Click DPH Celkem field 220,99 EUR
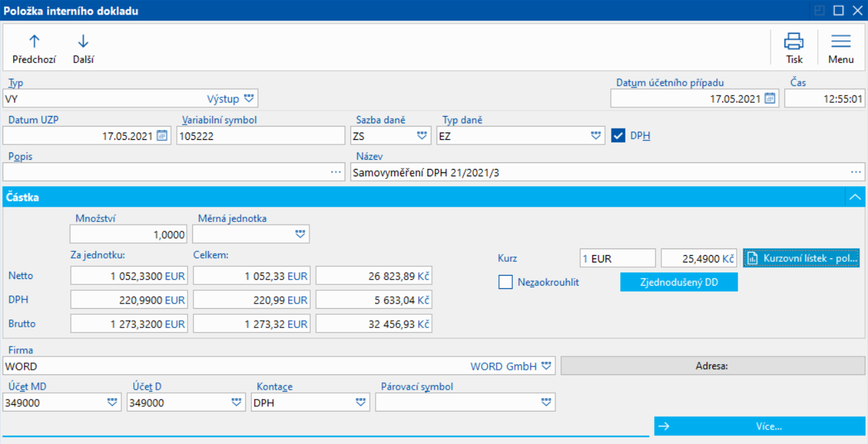 [x=251, y=300]
